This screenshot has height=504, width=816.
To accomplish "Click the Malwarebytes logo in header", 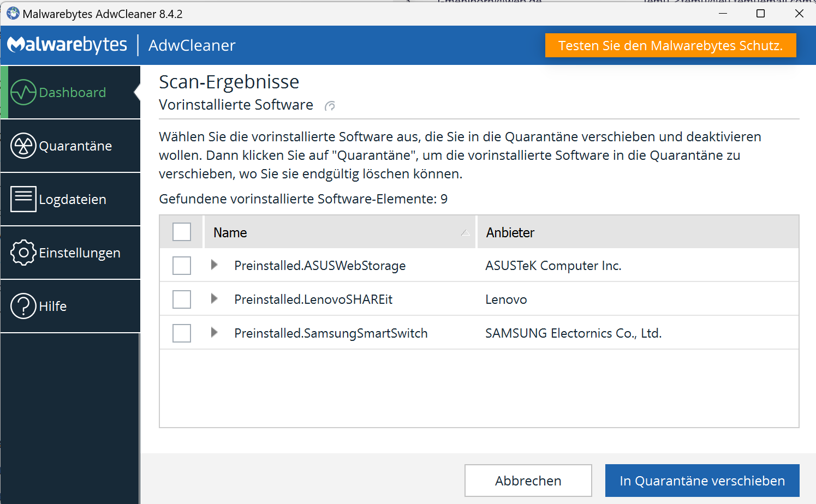I will tap(67, 45).
